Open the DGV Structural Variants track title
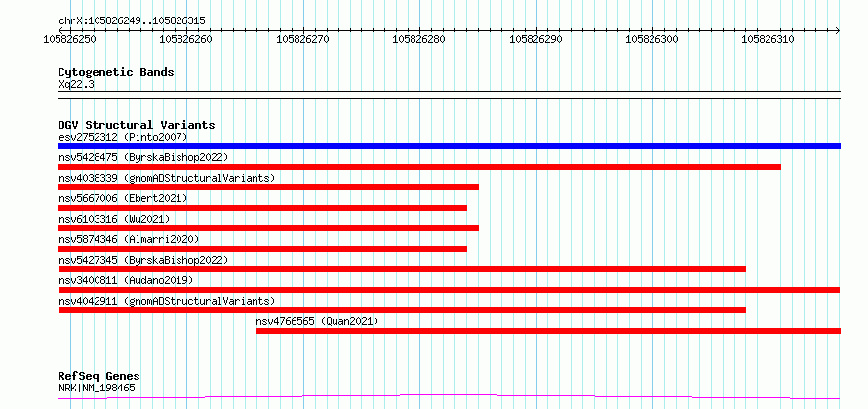Image resolution: width=868 pixels, height=409 pixels. pyautogui.click(x=137, y=125)
